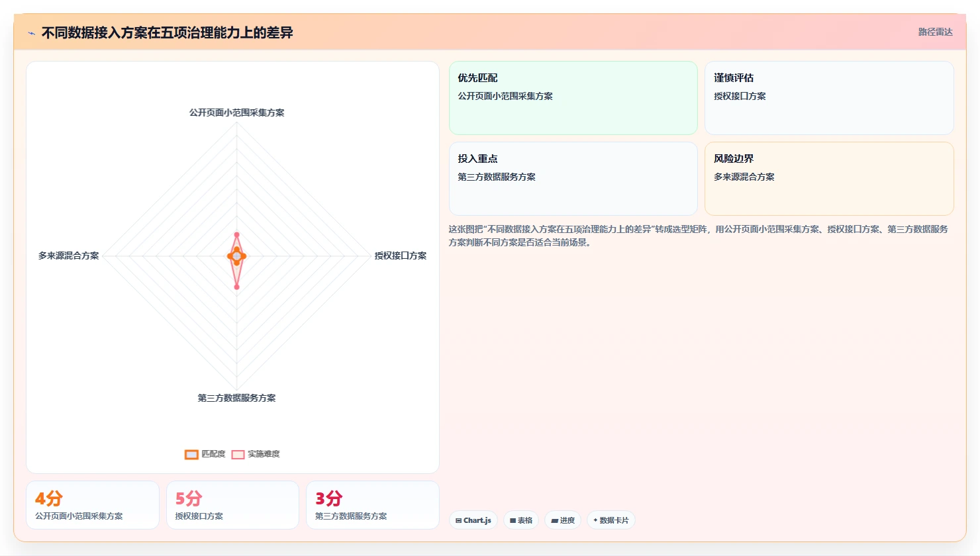Click the 进度 tag chip
The width and height of the screenshot is (980, 556).
[563, 520]
